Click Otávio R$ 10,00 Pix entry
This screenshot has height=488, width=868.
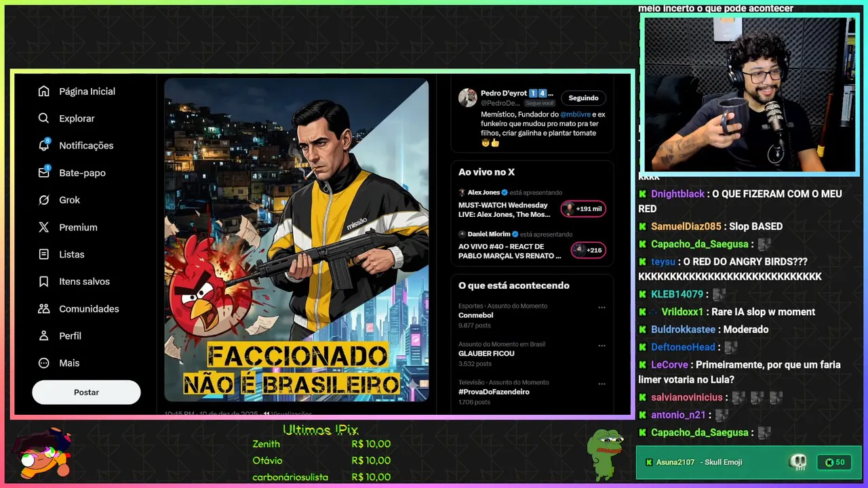(x=321, y=460)
